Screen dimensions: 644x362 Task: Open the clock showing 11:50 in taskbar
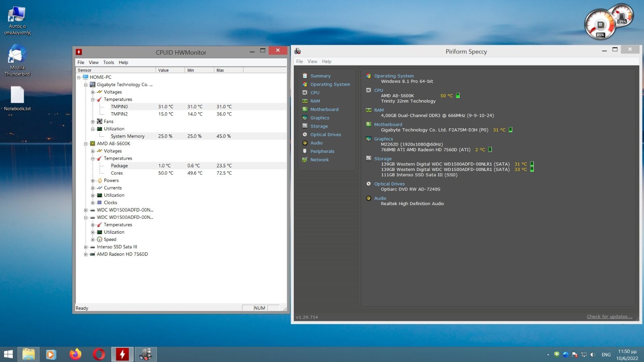pos(627,355)
